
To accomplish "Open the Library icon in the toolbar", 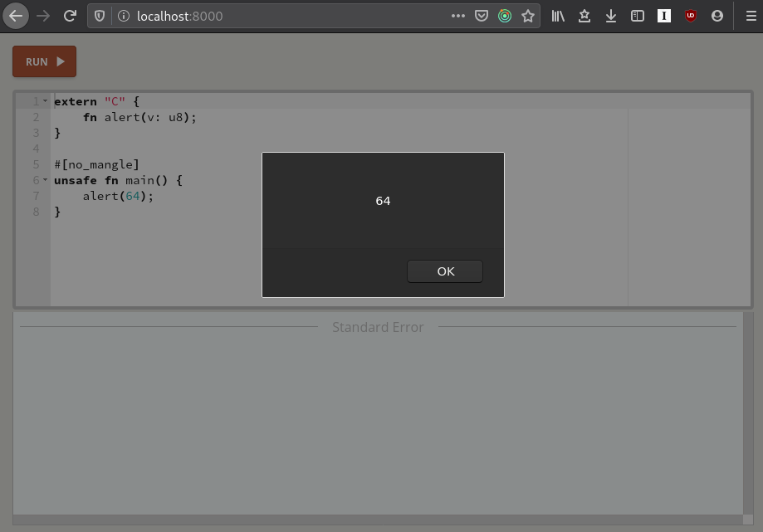I will (x=558, y=16).
